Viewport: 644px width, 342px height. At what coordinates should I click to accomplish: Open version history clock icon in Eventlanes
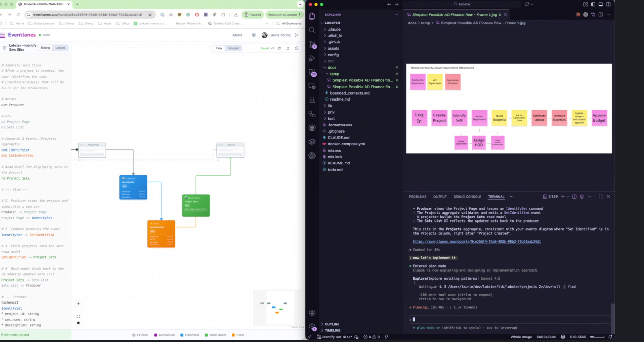click(297, 48)
